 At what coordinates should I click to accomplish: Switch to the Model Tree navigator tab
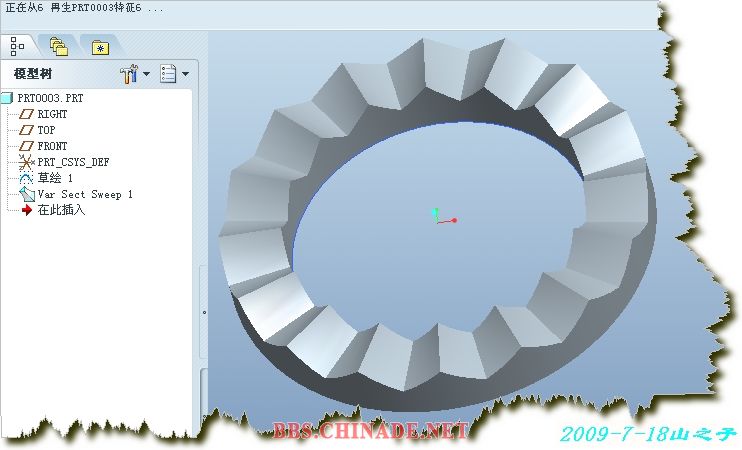click(17, 46)
